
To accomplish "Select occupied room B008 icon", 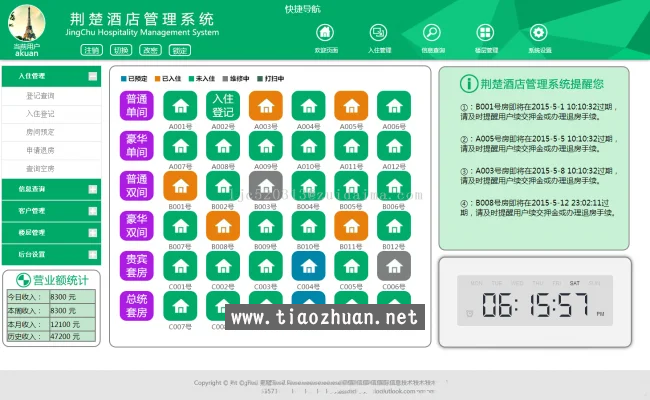I will (x=223, y=226).
